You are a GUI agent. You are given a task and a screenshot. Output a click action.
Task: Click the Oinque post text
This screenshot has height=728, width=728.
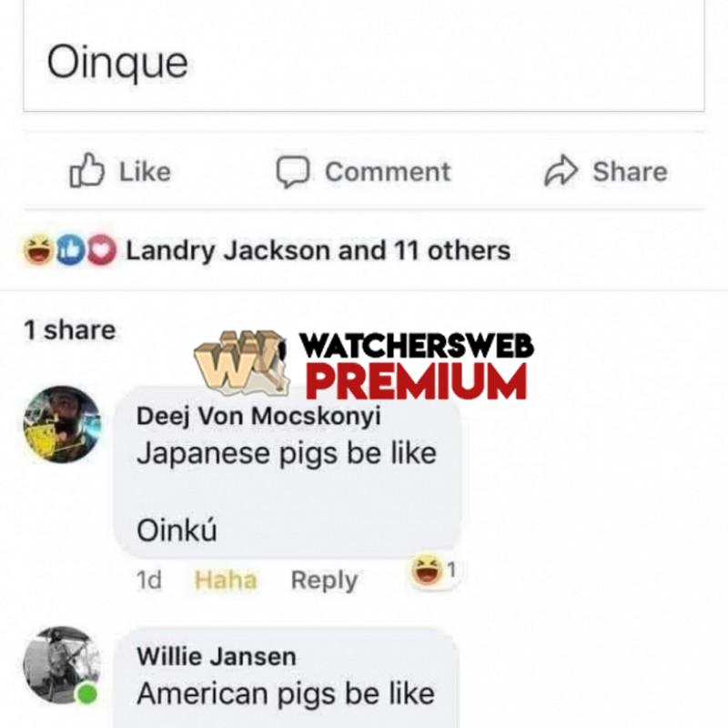[x=117, y=63]
